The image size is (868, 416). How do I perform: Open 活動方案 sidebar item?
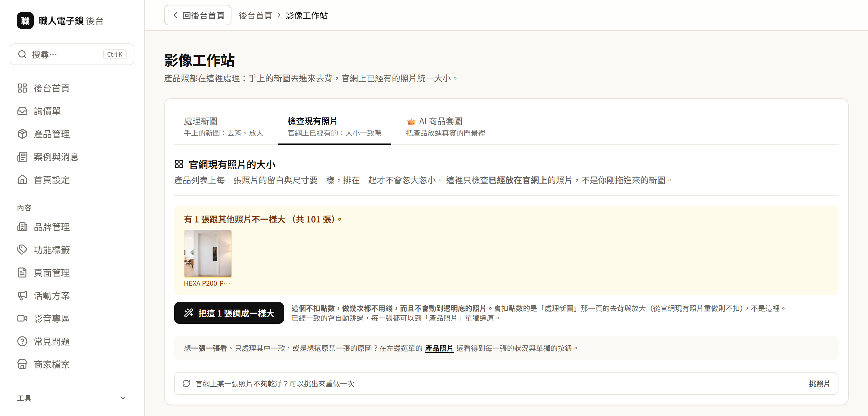point(72,296)
